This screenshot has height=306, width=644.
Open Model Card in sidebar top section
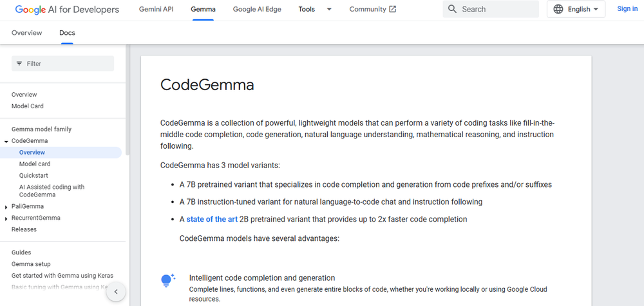(x=28, y=106)
